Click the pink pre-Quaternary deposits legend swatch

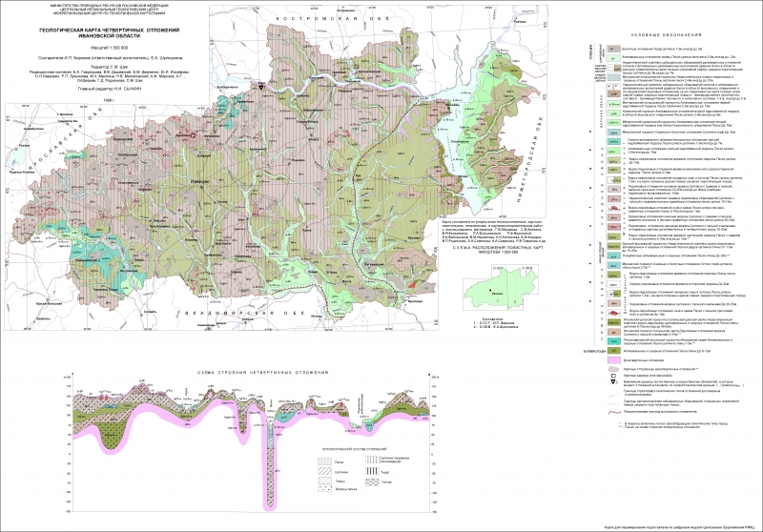[x=614, y=360]
